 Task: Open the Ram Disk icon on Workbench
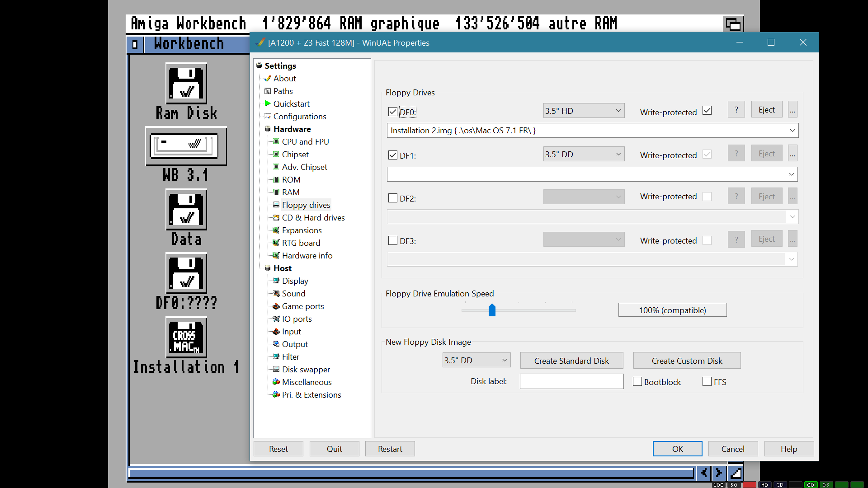click(x=186, y=84)
